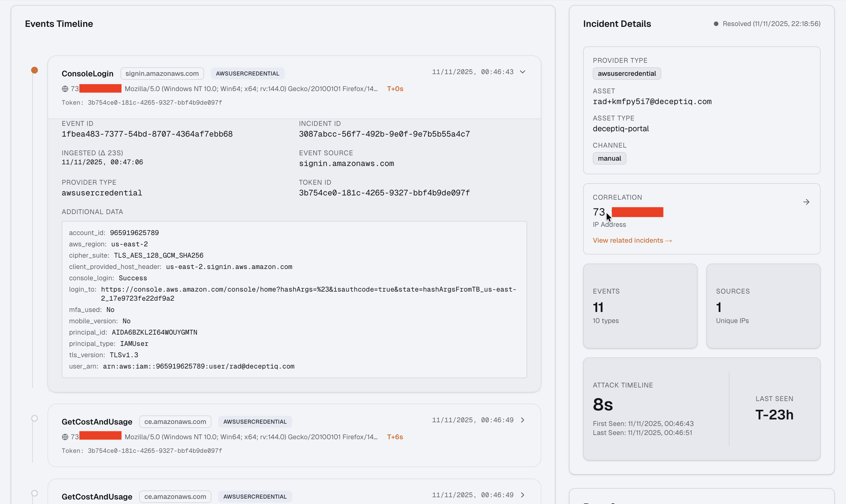Select the Sources unique IPs card
The height and width of the screenshot is (504, 846).
point(763,306)
